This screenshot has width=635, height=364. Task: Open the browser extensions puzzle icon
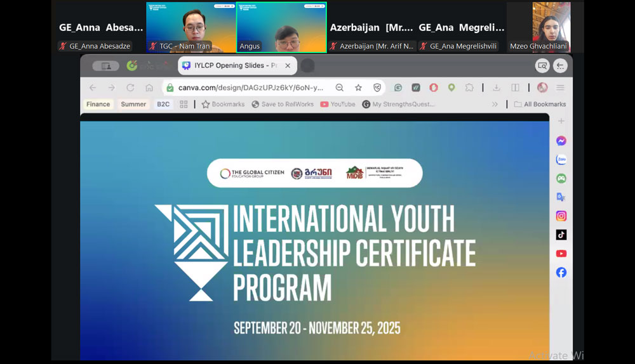pos(469,88)
